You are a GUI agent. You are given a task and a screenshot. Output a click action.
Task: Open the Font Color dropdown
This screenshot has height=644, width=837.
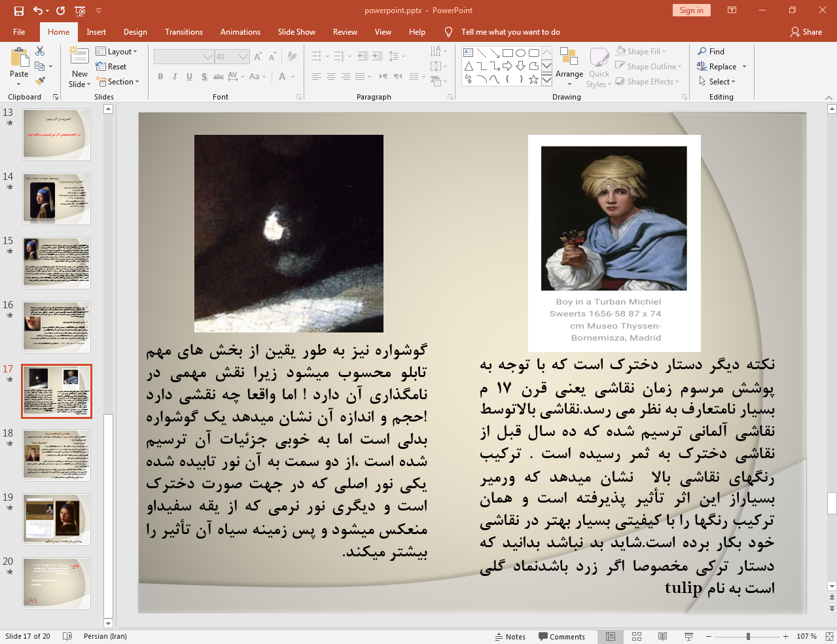[x=293, y=77]
